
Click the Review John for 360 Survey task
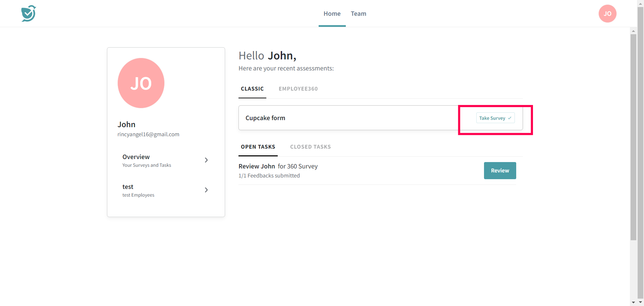[278, 166]
